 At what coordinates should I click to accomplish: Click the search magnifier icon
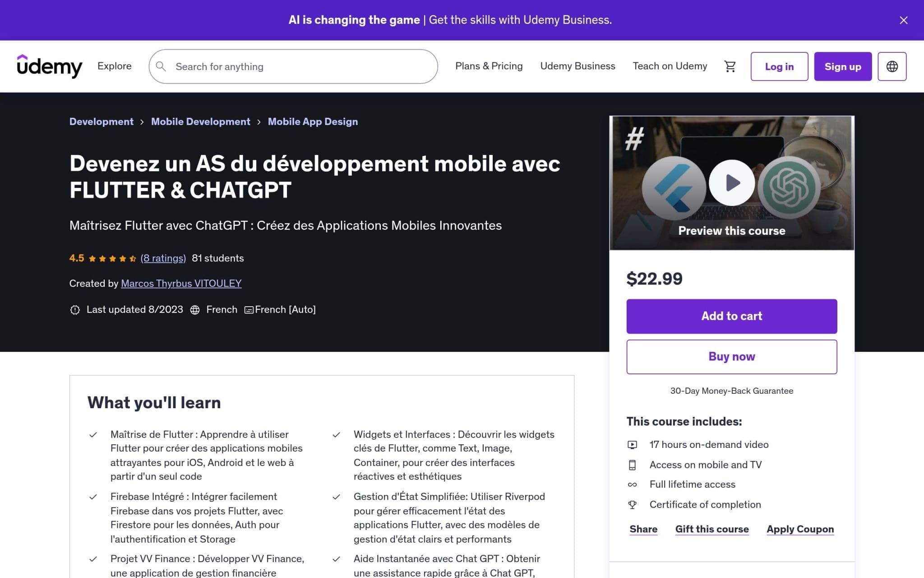161,66
